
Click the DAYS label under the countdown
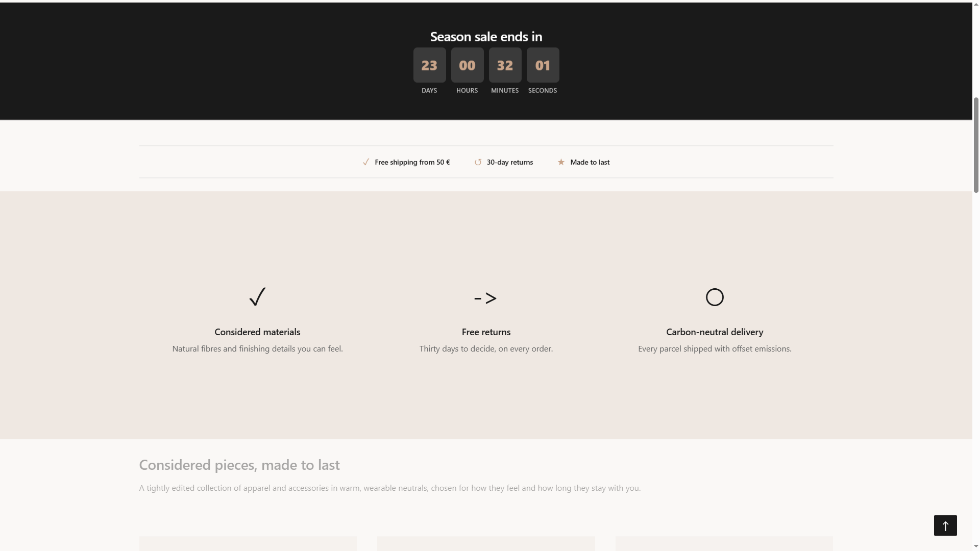point(429,90)
